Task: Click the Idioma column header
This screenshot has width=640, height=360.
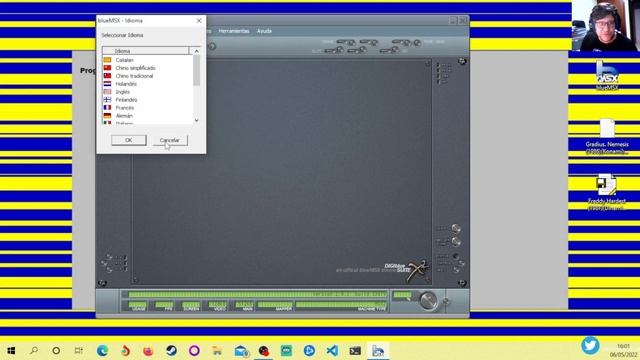Action: (x=146, y=51)
